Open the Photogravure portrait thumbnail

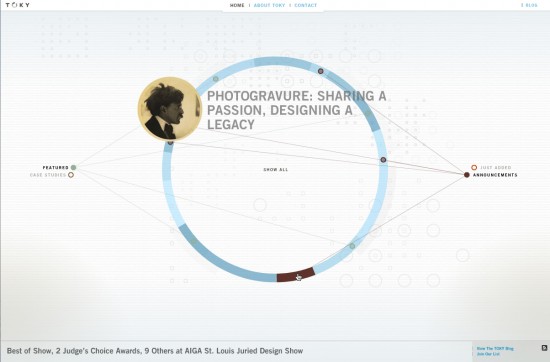170,109
